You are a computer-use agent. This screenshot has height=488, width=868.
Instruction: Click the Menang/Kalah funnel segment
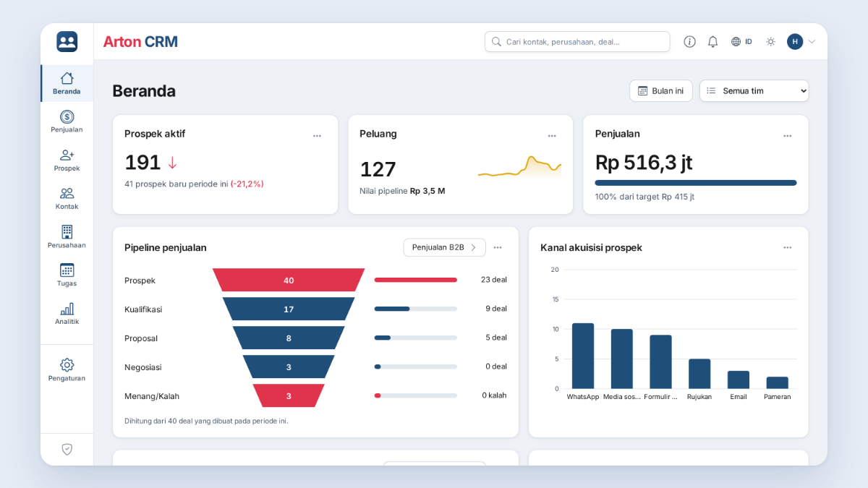pyautogui.click(x=289, y=395)
